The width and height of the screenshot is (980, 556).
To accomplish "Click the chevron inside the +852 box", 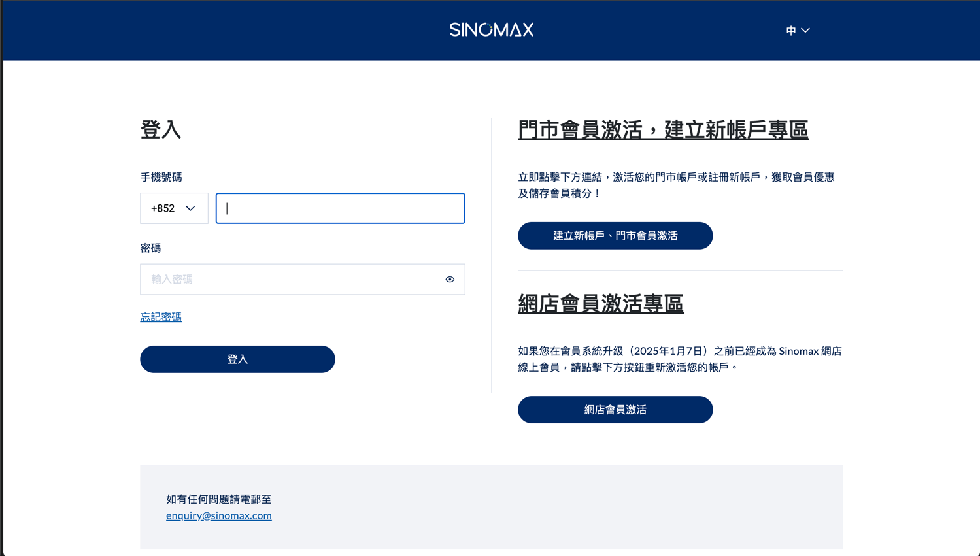I will click(190, 208).
